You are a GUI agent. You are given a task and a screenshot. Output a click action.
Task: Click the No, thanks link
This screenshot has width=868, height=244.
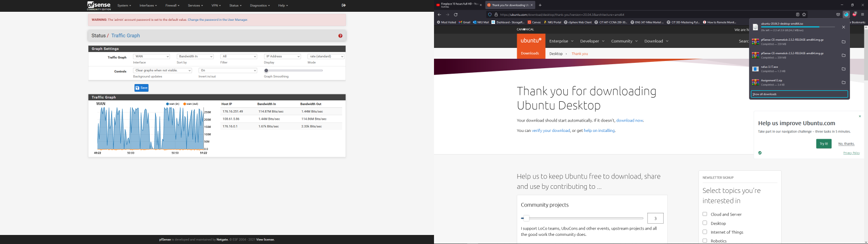point(846,144)
